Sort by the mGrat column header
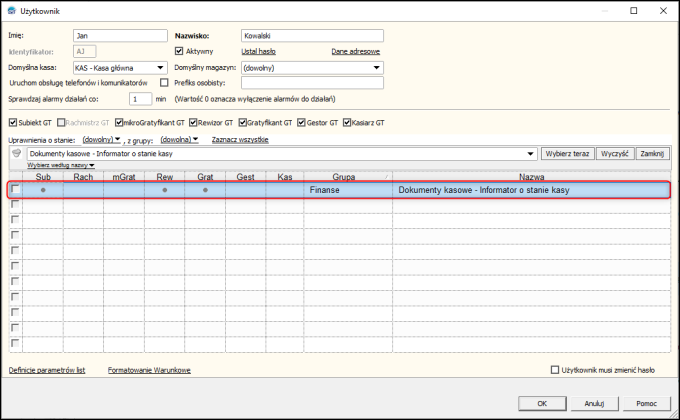This screenshot has width=680, height=420. tap(124, 177)
